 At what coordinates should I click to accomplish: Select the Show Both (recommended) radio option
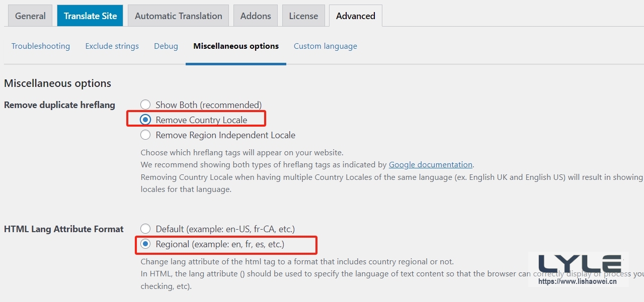[145, 105]
